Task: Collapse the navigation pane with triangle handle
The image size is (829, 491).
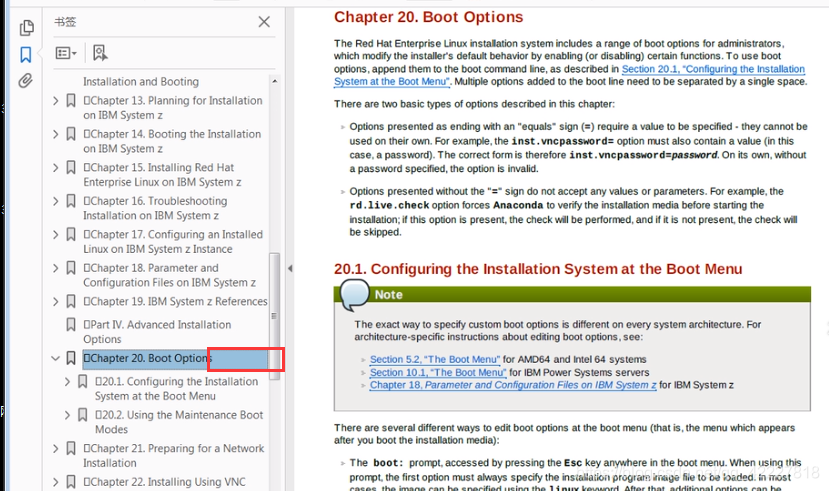Action: pos(290,268)
